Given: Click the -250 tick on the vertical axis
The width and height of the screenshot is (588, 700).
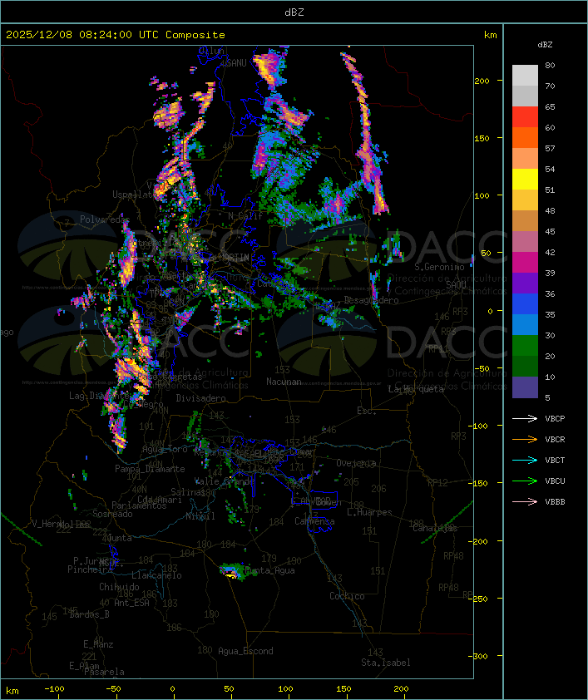Looking at the screenshot, I should point(480,599).
